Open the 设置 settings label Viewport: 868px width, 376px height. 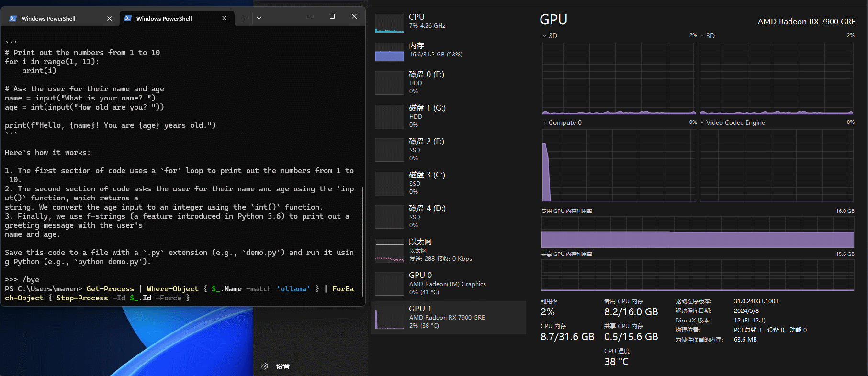(x=283, y=366)
